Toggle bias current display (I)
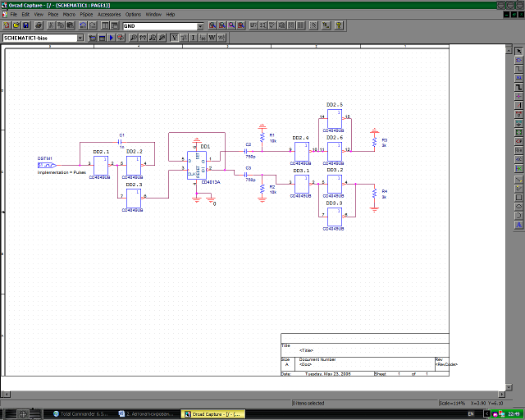 (194, 38)
